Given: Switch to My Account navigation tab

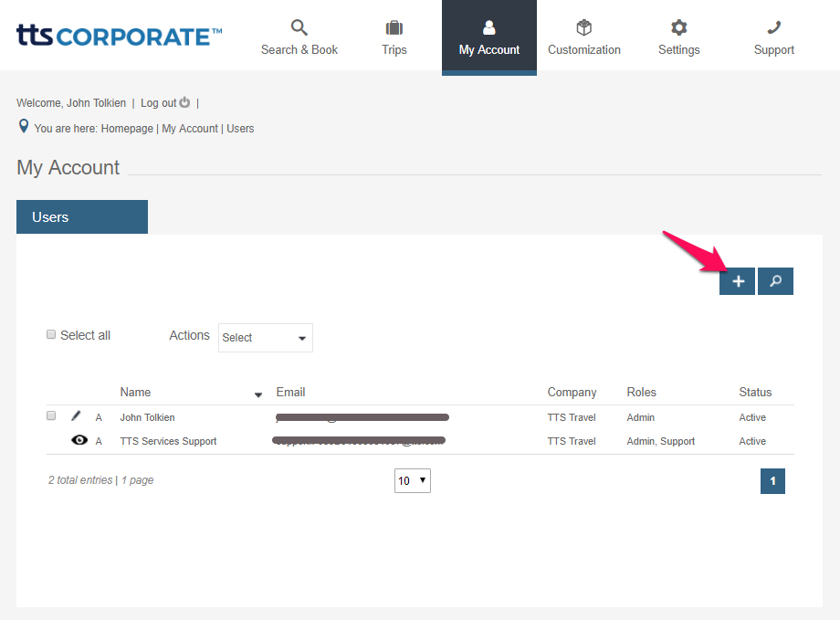Looking at the screenshot, I should (x=489, y=37).
